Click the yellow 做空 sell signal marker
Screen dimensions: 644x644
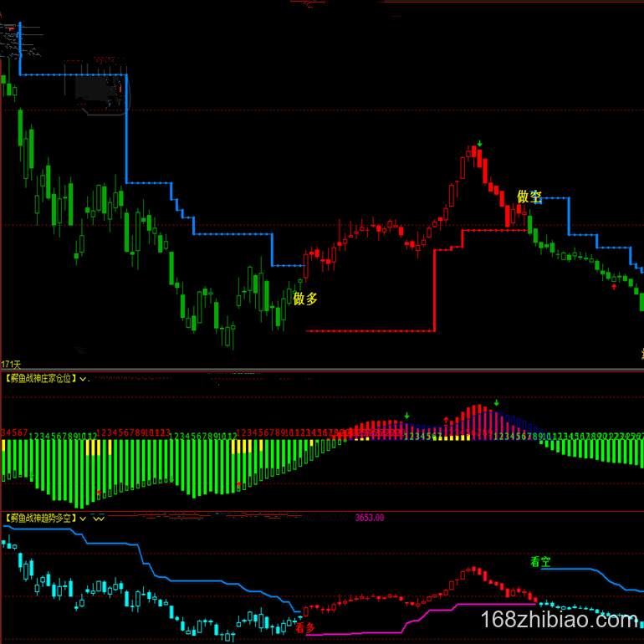pyautogui.click(x=529, y=197)
